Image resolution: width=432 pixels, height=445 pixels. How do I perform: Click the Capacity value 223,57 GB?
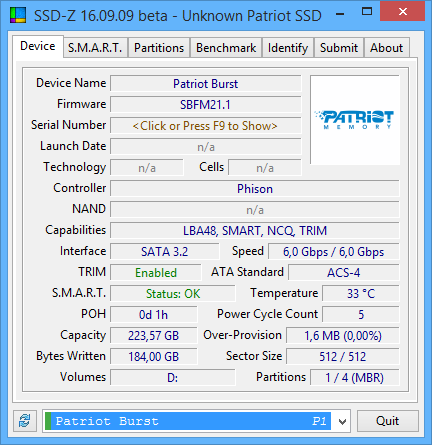click(x=153, y=336)
